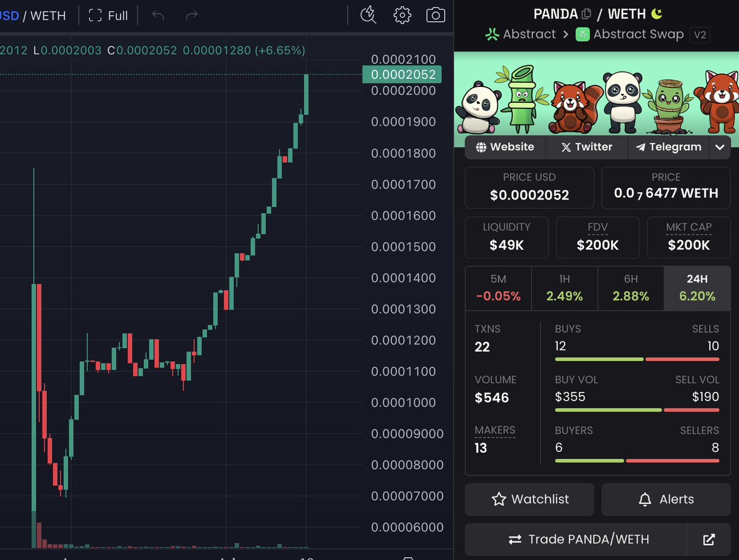
Task: Select the 6H timeframe tab
Action: click(x=631, y=288)
